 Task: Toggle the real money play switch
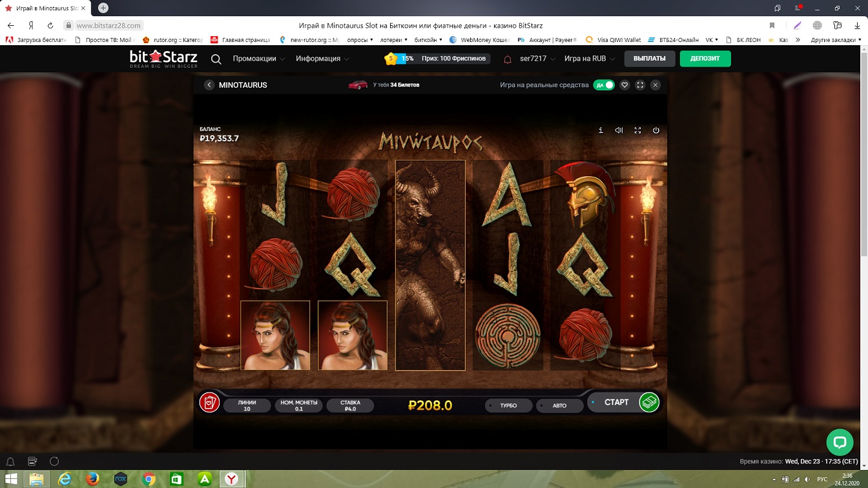coord(604,85)
